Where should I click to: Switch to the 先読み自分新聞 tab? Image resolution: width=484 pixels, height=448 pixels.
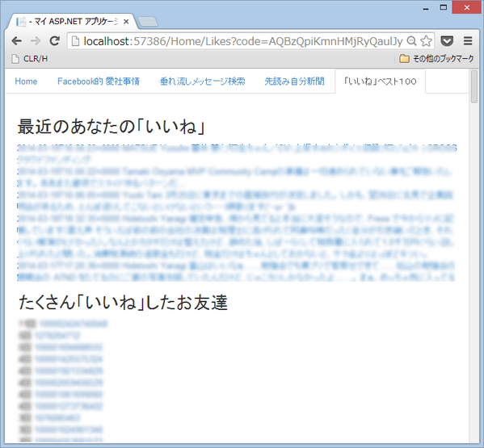(x=294, y=82)
